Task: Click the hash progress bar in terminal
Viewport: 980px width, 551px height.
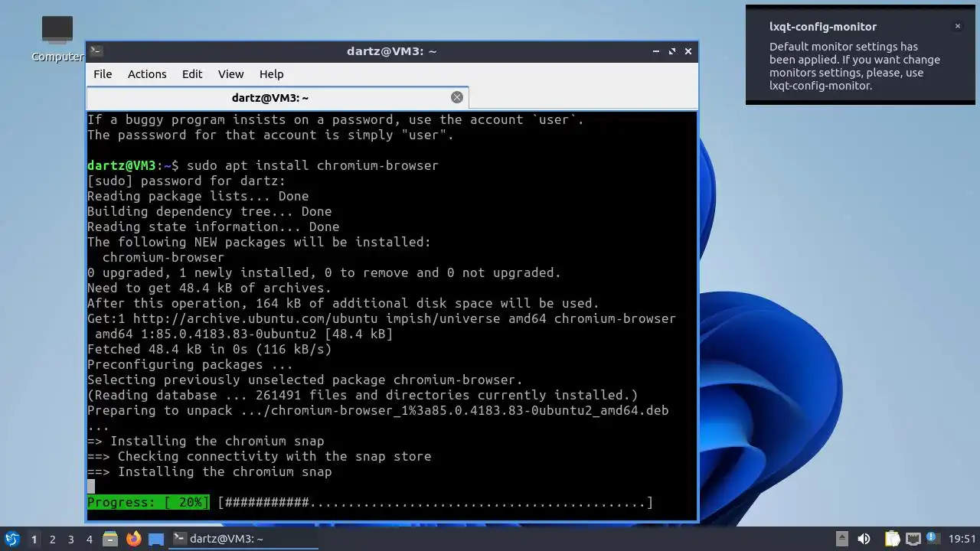Action: (435, 503)
